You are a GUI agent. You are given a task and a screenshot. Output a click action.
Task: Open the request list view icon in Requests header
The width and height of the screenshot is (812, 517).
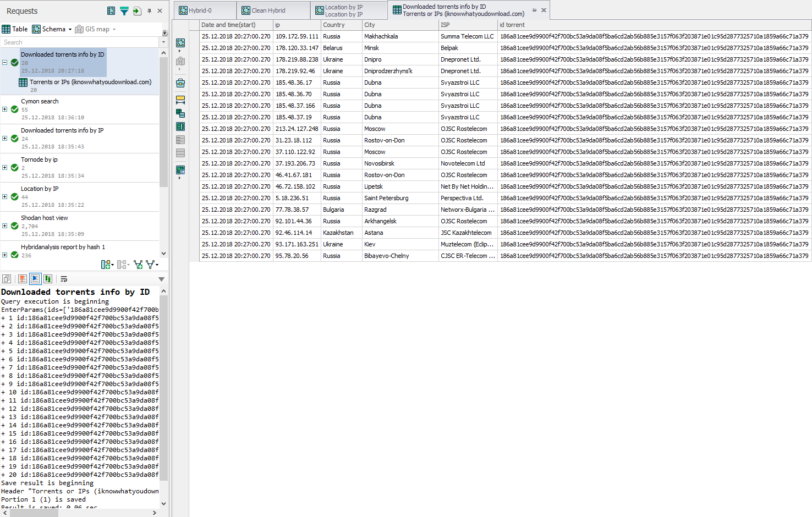pos(111,11)
